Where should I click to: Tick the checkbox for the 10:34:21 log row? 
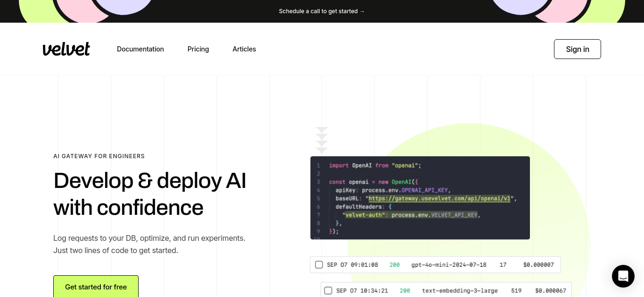328,290
